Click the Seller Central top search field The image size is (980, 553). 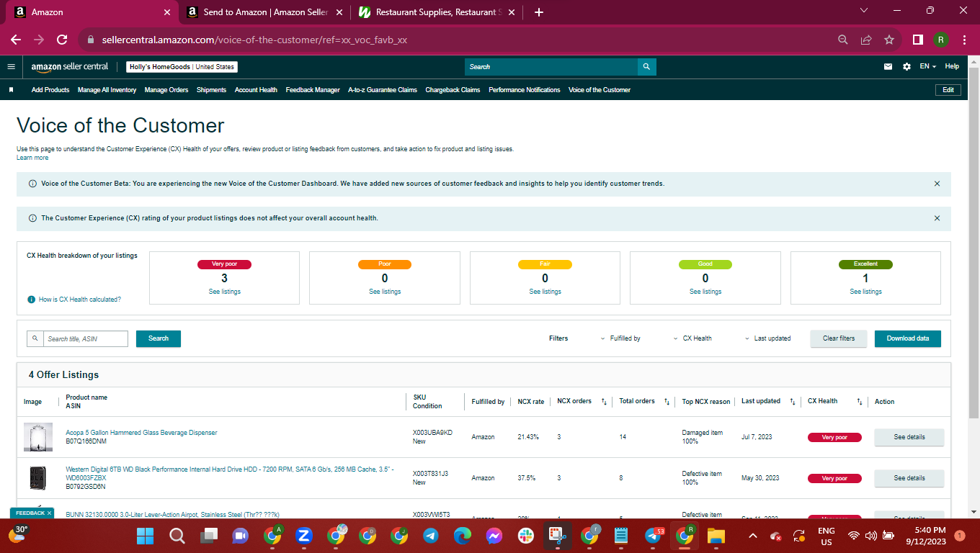click(x=551, y=67)
